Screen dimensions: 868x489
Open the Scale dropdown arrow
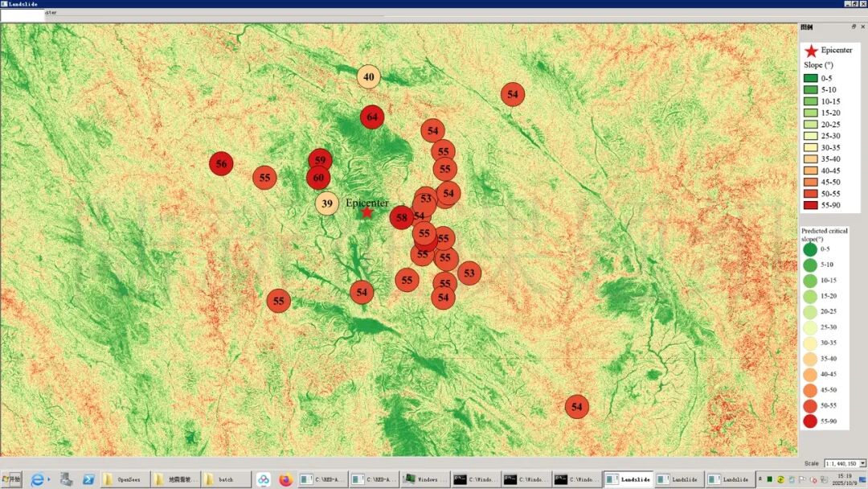[862, 463]
